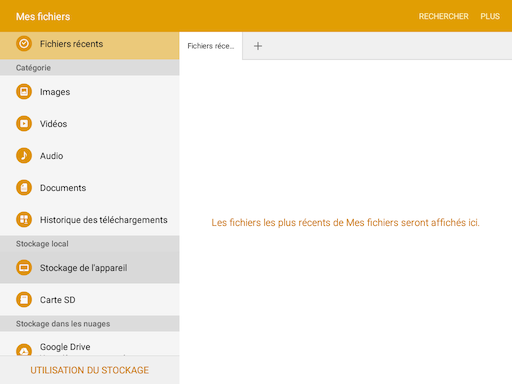Tap the Carte SD icon
This screenshot has height=384, width=512.
(x=24, y=300)
